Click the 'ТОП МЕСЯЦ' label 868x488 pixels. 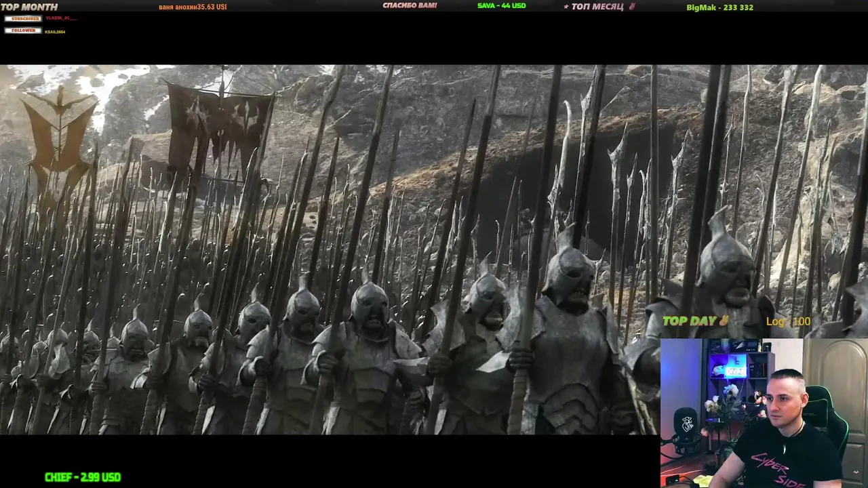597,7
